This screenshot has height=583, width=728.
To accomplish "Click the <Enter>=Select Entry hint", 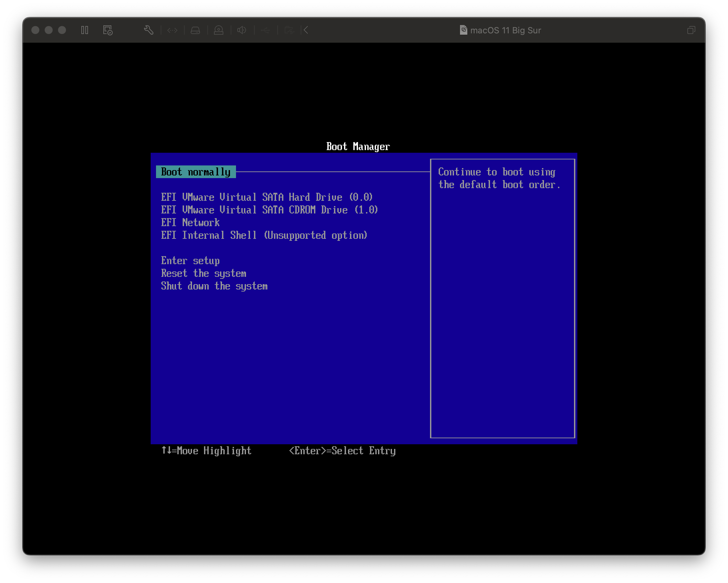I will pos(342,451).
